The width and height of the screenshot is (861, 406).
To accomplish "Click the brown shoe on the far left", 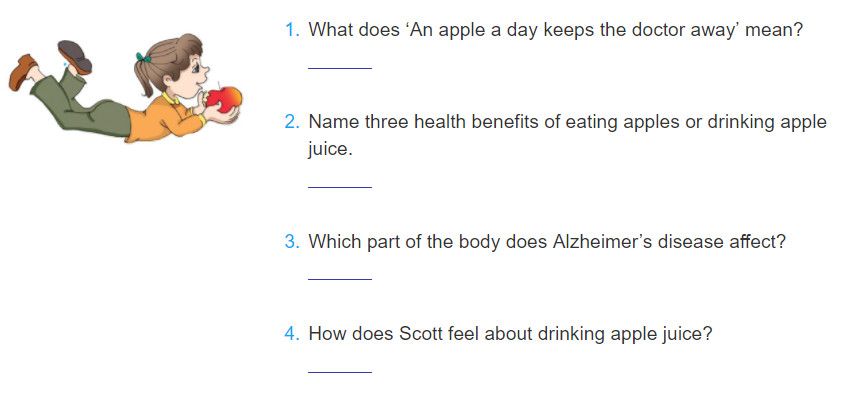I will click(22, 71).
